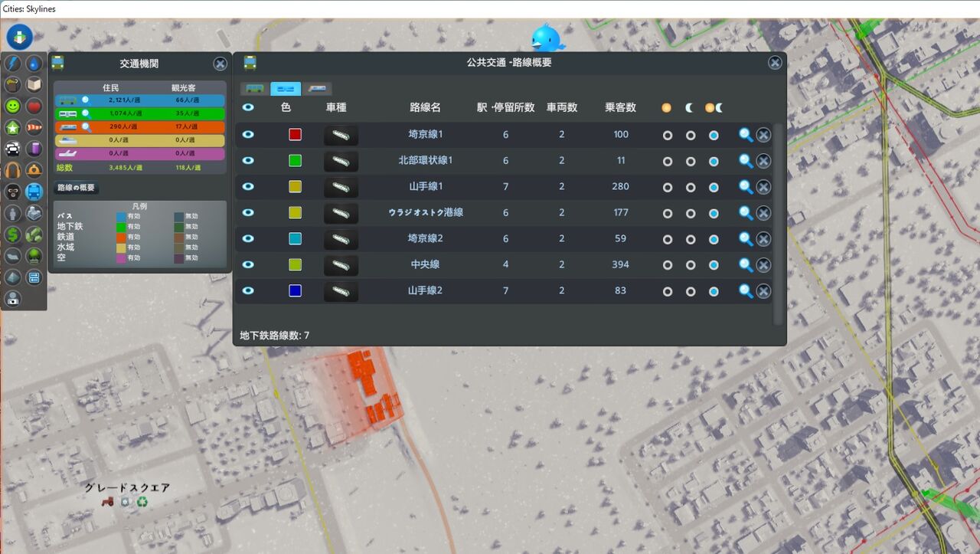Select the ウラジオストク港線 line name
This screenshot has width=980, height=554.
[426, 213]
